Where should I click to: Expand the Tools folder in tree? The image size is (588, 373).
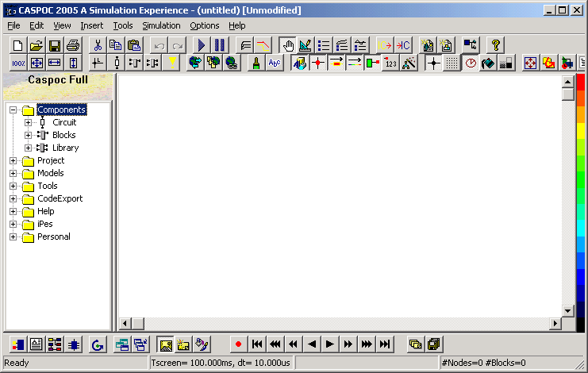pos(13,186)
